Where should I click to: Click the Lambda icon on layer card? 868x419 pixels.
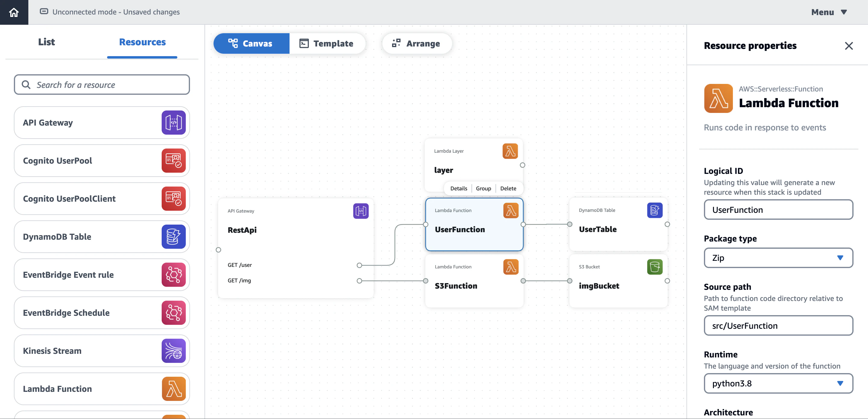tap(510, 151)
